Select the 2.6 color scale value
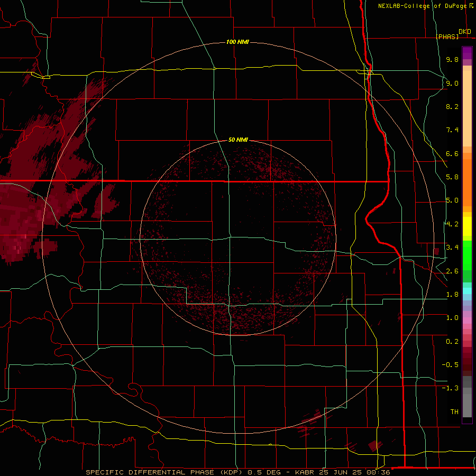Screen dimensions: 476x476 [x=452, y=271]
